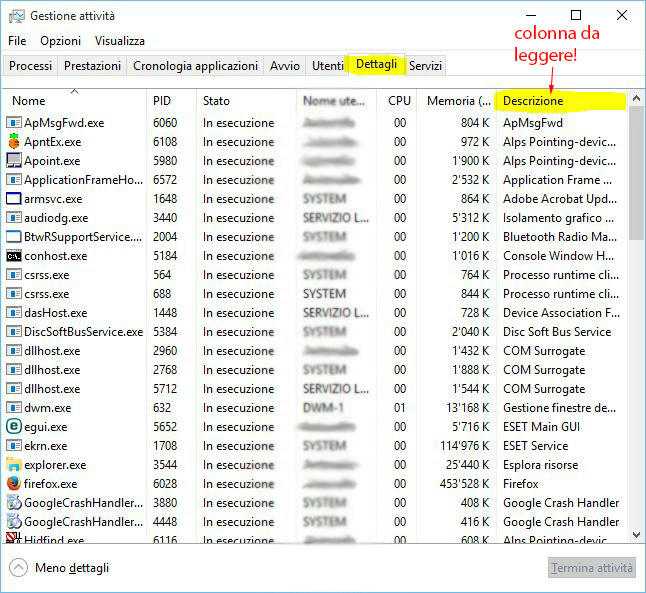Click the Apoint.exe pointing device icon
The height and width of the screenshot is (593, 646).
14,161
